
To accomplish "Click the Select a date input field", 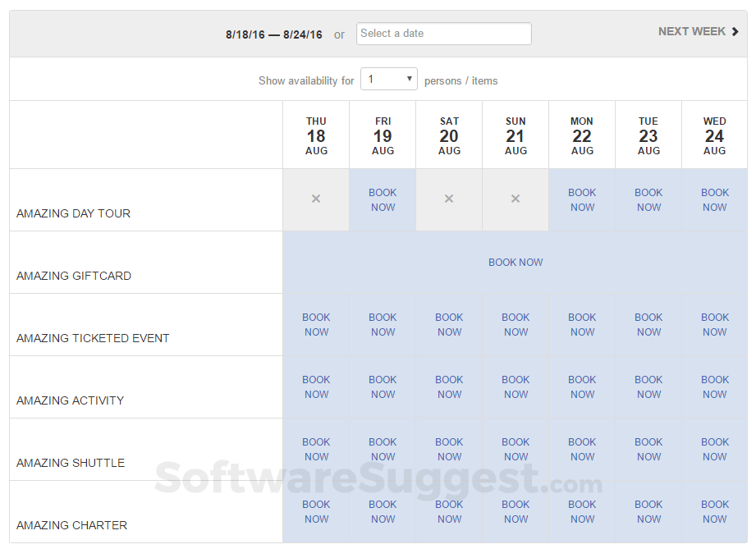I will 444,34.
